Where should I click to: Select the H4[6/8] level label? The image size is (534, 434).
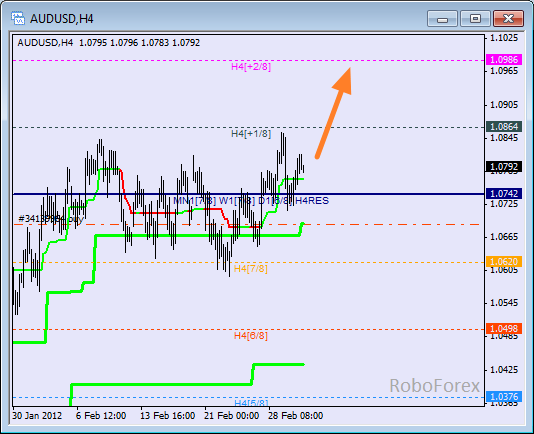click(x=251, y=336)
